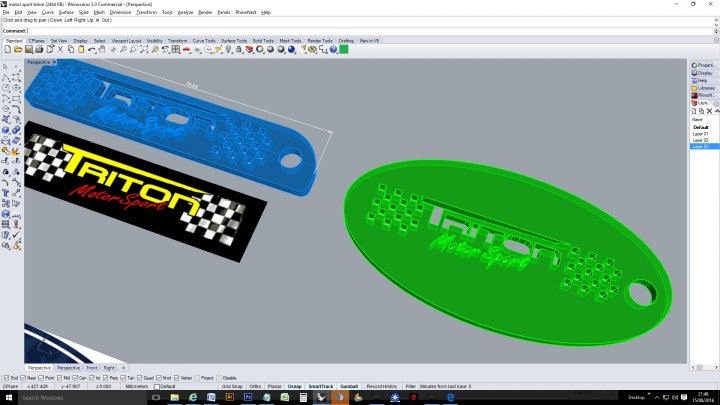
Task: Click the Open file folder icon
Action: tap(18, 50)
